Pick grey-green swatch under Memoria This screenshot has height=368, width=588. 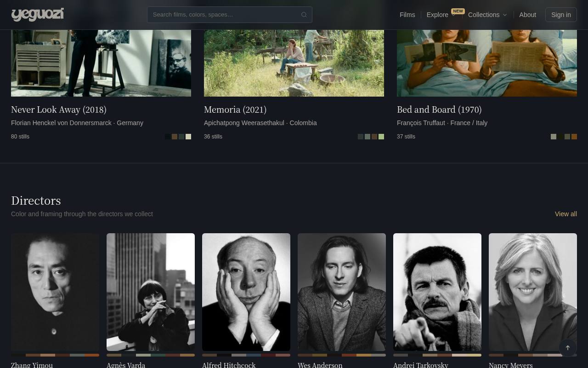click(367, 137)
